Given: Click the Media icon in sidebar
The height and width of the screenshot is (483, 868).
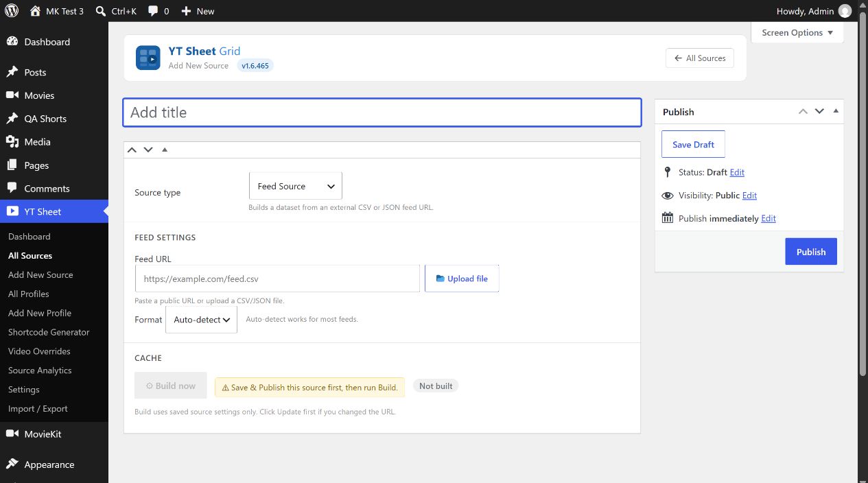Looking at the screenshot, I should (12, 142).
